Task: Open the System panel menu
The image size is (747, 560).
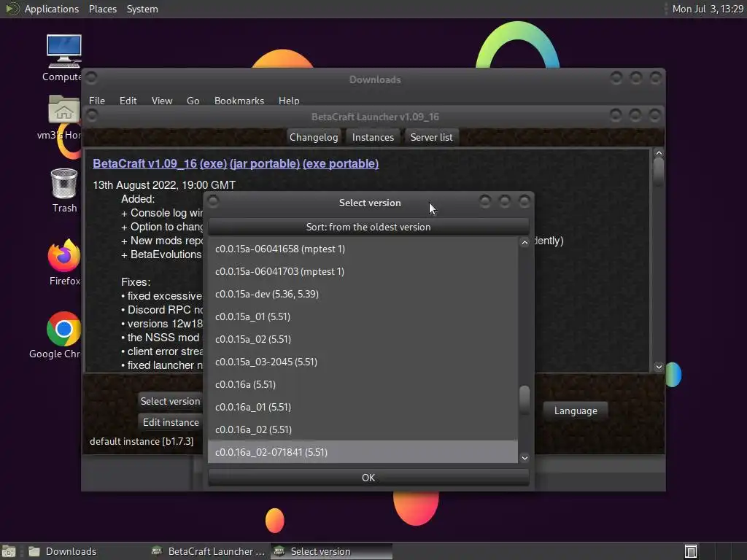Action: (142, 9)
